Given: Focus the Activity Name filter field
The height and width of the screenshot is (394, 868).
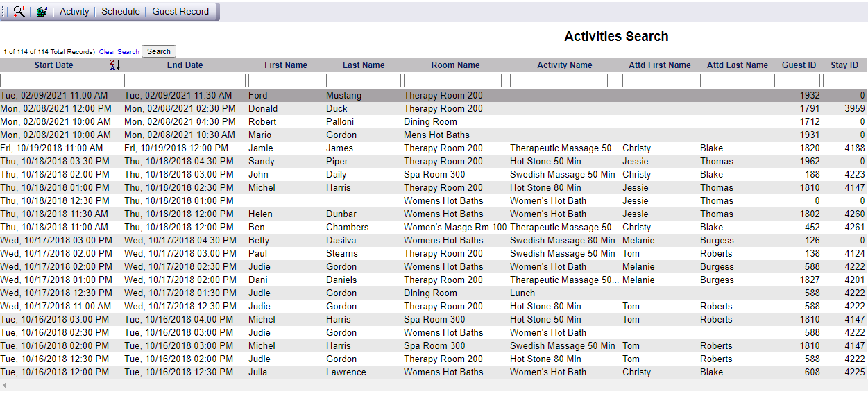Looking at the screenshot, I should [559, 80].
